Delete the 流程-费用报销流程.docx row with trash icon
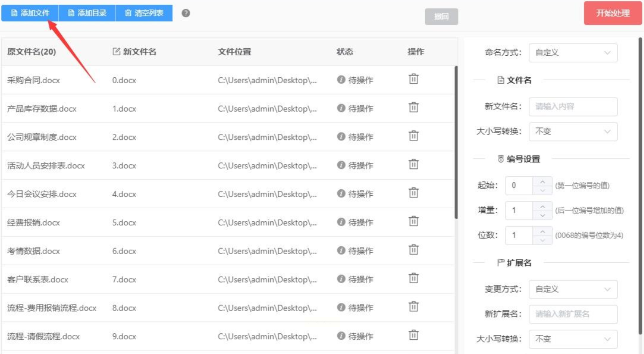644x354 pixels. click(x=414, y=307)
